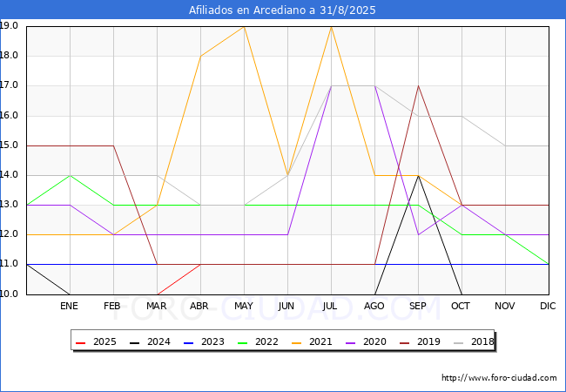Click the 18.0 y-axis value
The width and height of the screenshot is (566, 392).
(x=9, y=55)
